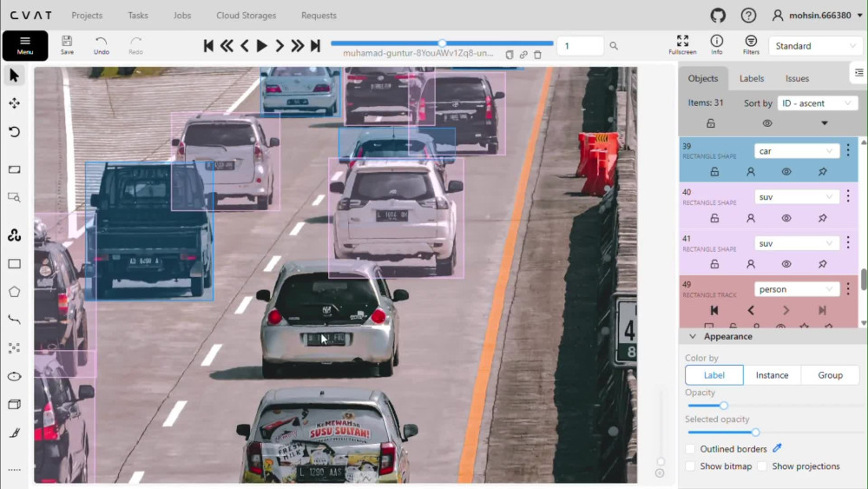Image resolution: width=868 pixels, height=489 pixels.
Task: Open the Tasks page
Action: tap(138, 16)
